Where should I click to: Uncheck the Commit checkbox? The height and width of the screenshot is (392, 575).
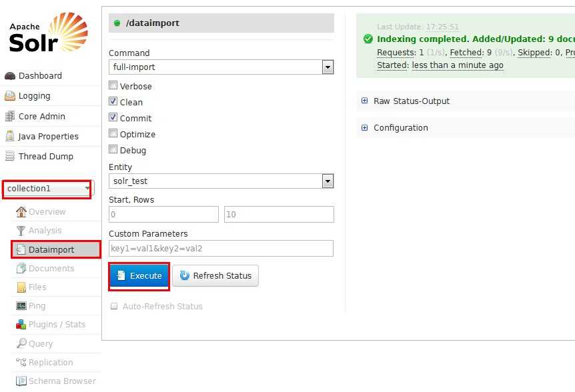point(113,117)
